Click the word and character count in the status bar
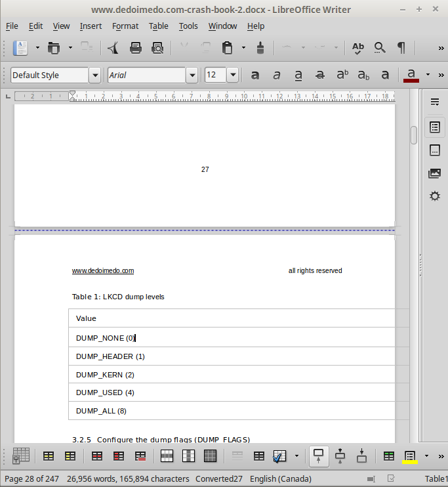Viewport: 448px width, 487px height. click(128, 479)
